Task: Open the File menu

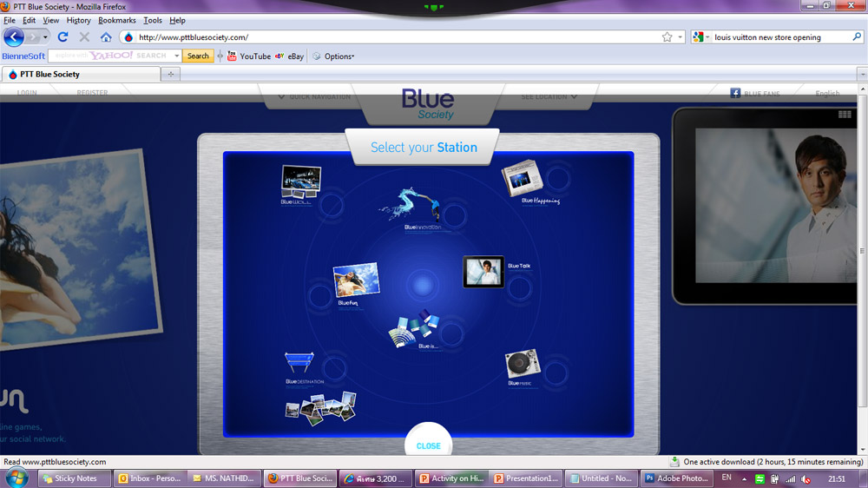Action: 10,21
